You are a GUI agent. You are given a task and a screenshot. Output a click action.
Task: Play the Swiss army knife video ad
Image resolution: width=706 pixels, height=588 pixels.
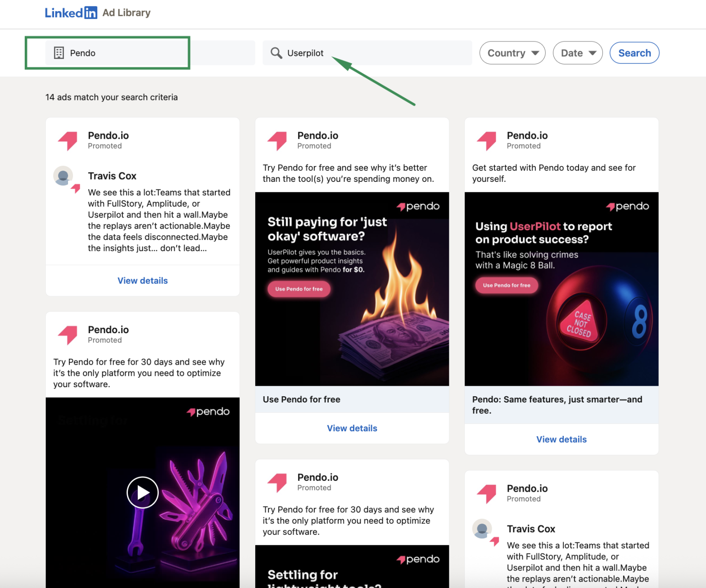click(142, 493)
